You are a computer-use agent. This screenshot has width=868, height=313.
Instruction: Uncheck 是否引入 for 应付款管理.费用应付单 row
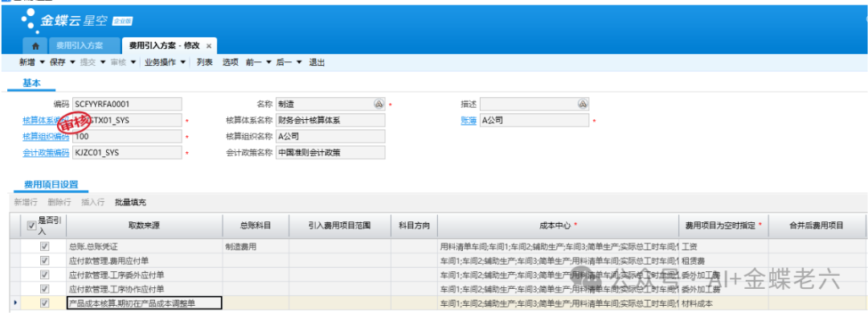pyautogui.click(x=45, y=261)
